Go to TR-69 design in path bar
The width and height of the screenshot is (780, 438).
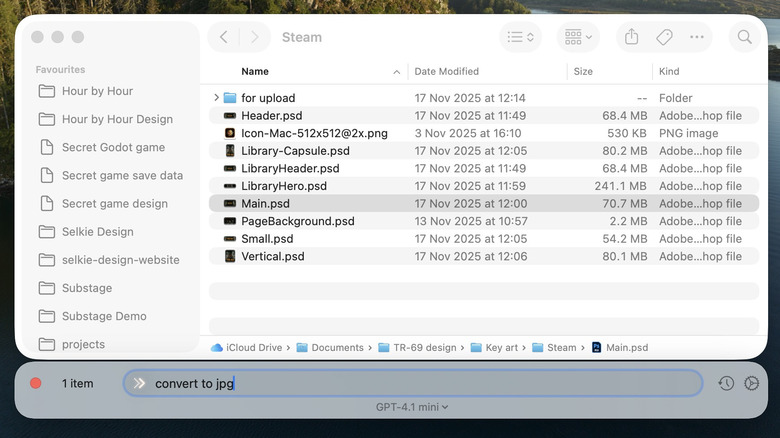417,347
